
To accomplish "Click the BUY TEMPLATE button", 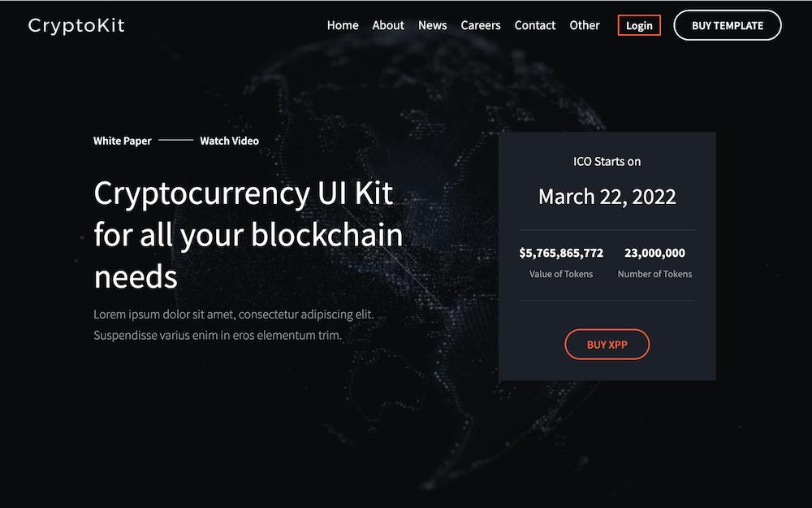I will pos(727,25).
